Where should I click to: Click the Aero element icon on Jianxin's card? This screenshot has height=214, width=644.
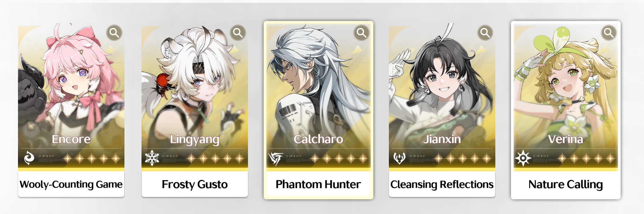click(x=399, y=158)
